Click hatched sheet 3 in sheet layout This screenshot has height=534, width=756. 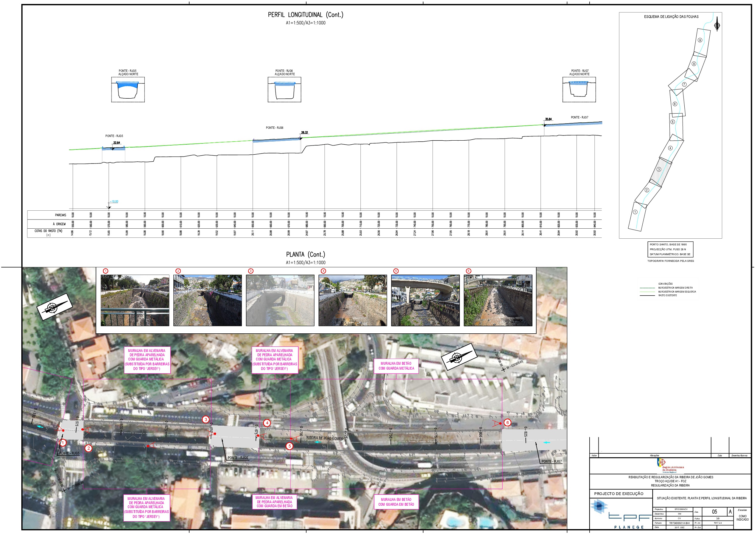(x=659, y=170)
